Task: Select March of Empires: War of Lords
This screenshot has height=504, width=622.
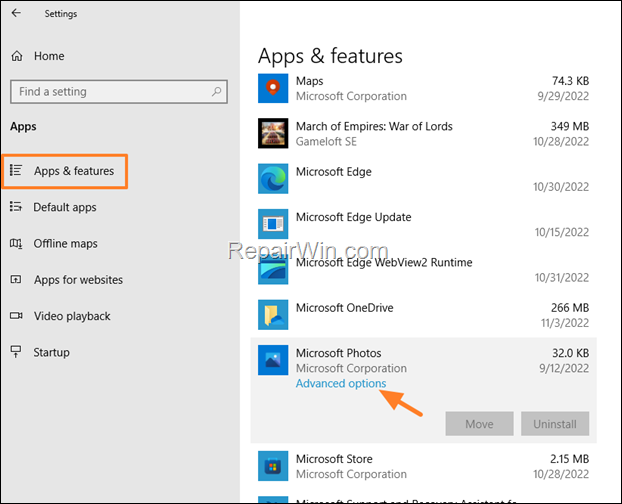Action: (x=374, y=126)
